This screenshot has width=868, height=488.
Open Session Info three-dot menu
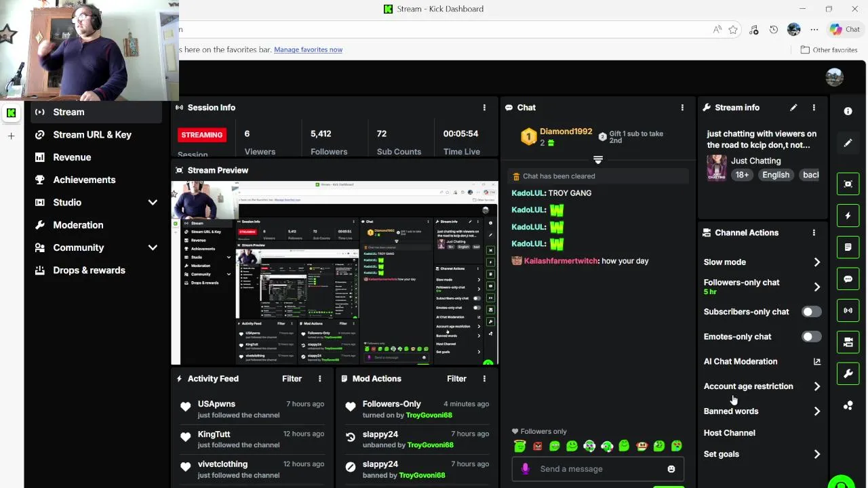coord(484,108)
